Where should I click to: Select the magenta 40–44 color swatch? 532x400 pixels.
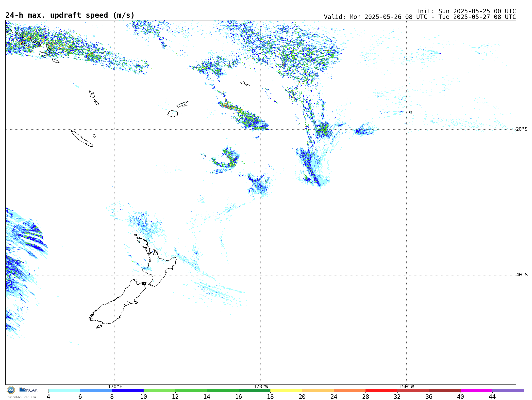point(476,391)
